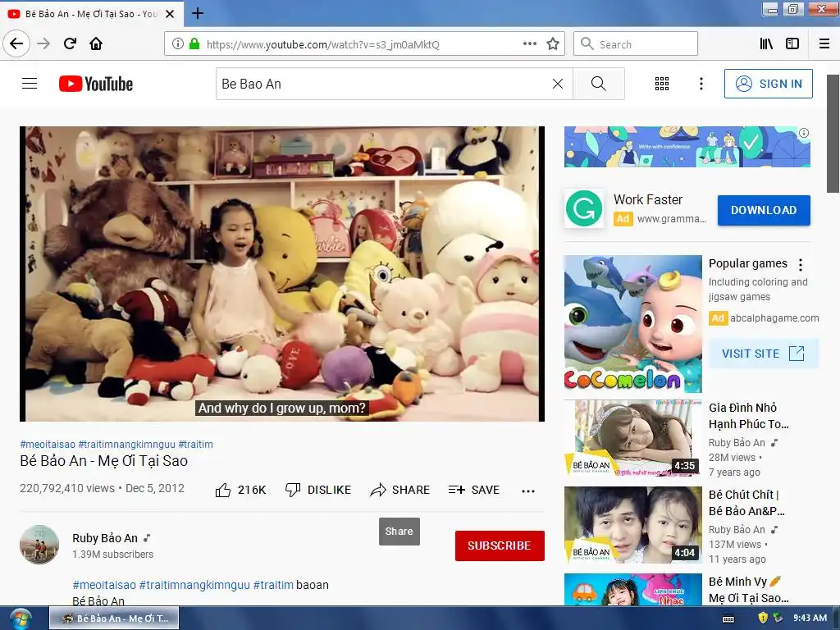Click the Grammarly G logo
This screenshot has width=840, height=630.
click(x=583, y=208)
